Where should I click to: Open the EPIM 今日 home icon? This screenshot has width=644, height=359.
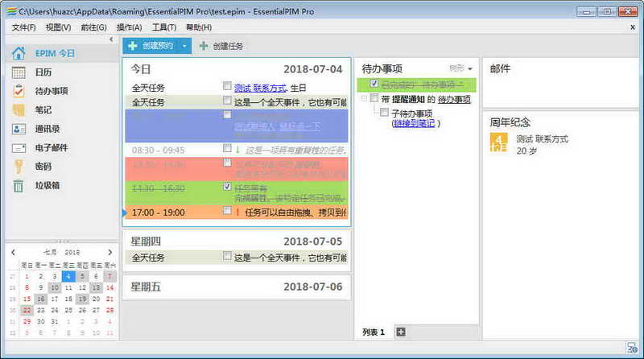pos(19,53)
